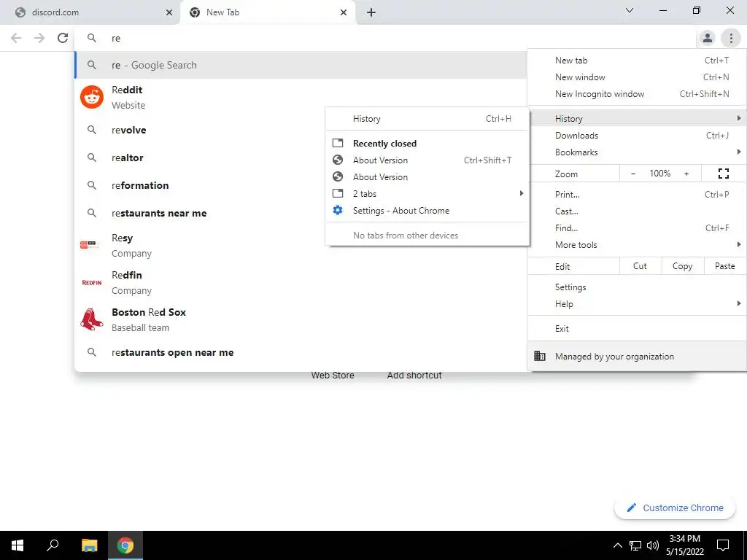This screenshot has height=560, width=747.
Task: Select the 're - Google Search' suggestion
Action: pyautogui.click(x=301, y=65)
